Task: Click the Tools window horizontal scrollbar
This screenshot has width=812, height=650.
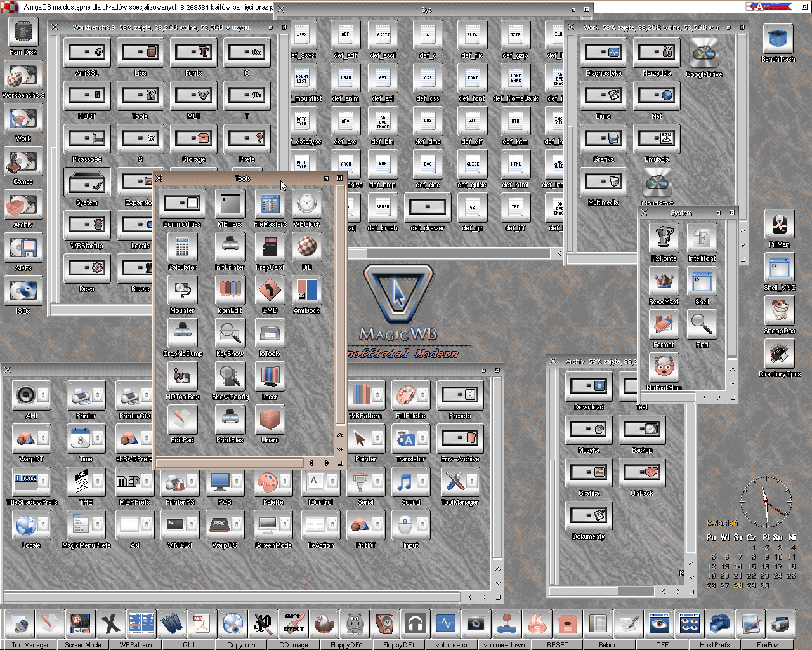Action: tap(230, 463)
